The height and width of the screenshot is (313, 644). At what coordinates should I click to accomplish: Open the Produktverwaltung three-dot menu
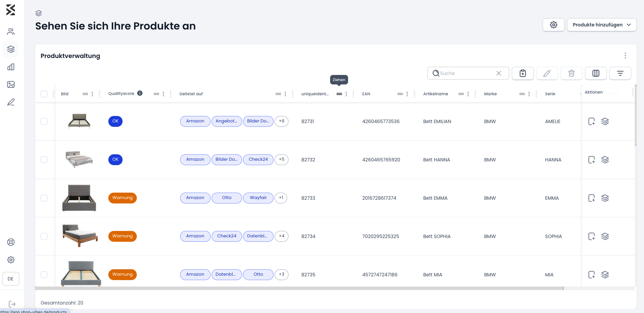click(x=625, y=56)
